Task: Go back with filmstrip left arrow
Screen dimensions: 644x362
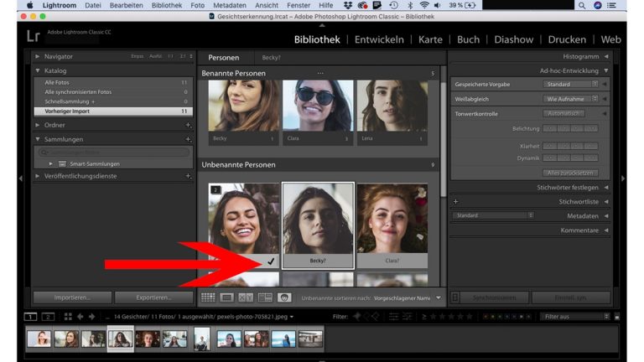Action: (80, 317)
